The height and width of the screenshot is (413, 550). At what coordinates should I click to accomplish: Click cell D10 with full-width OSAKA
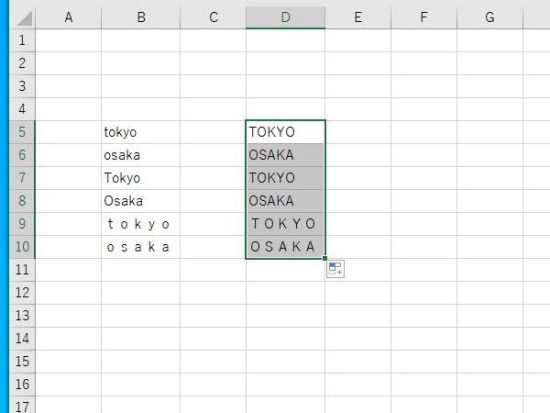[286, 247]
